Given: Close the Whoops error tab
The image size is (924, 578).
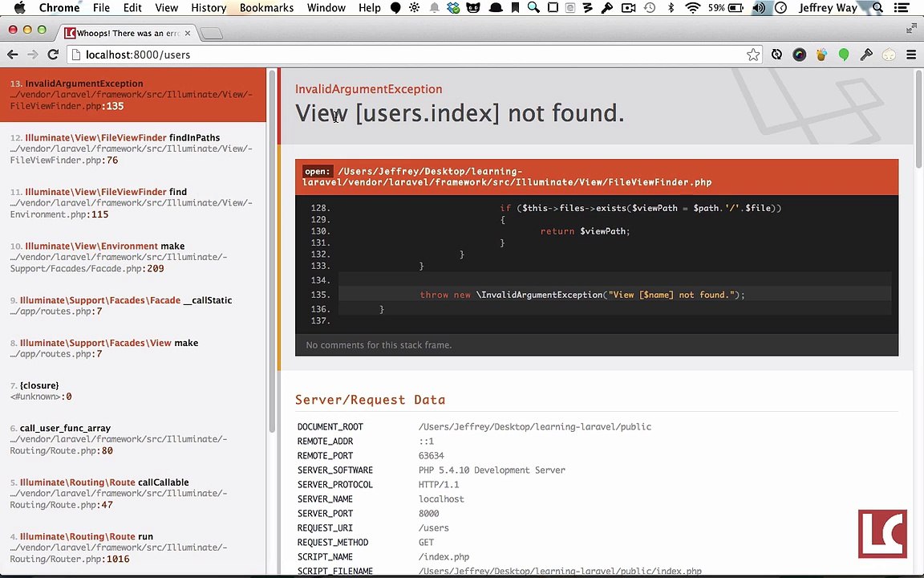Looking at the screenshot, I should 188,33.
